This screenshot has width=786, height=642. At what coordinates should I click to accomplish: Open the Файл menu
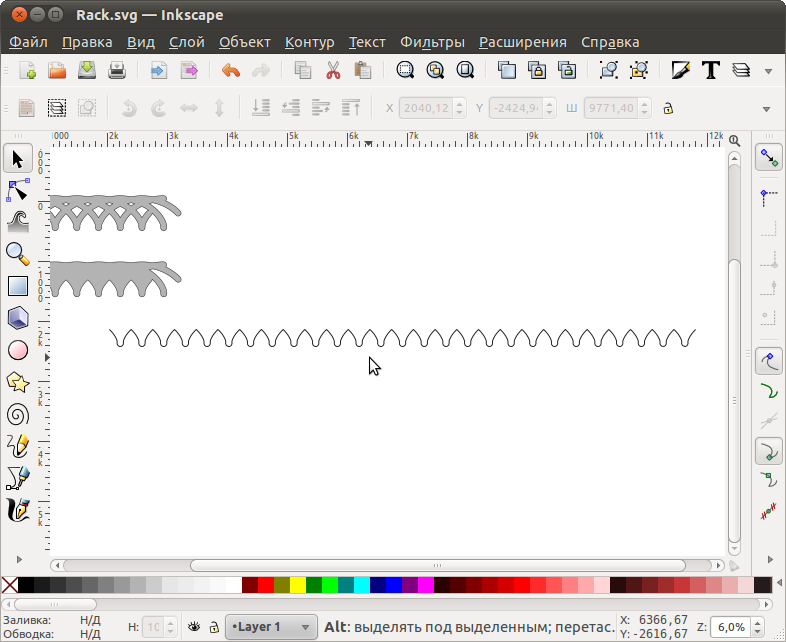[28, 42]
